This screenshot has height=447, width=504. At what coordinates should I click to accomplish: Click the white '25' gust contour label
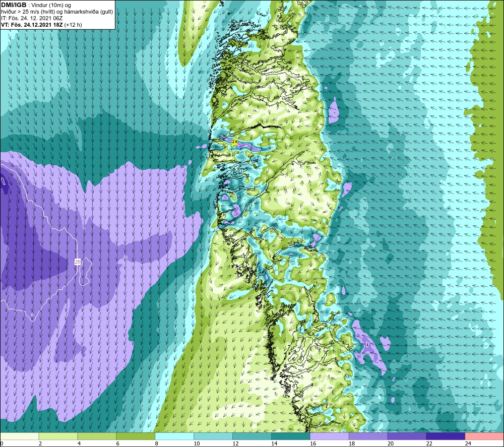(x=78, y=262)
